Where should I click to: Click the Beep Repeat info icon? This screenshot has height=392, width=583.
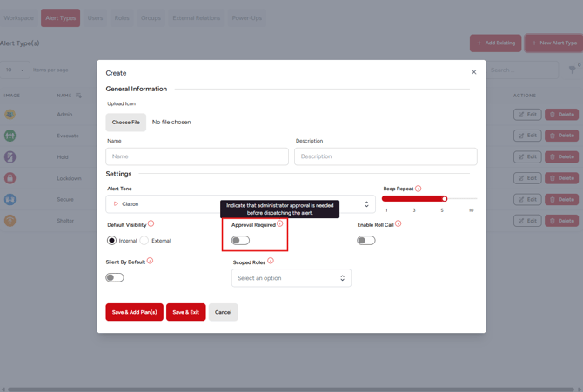coord(419,189)
